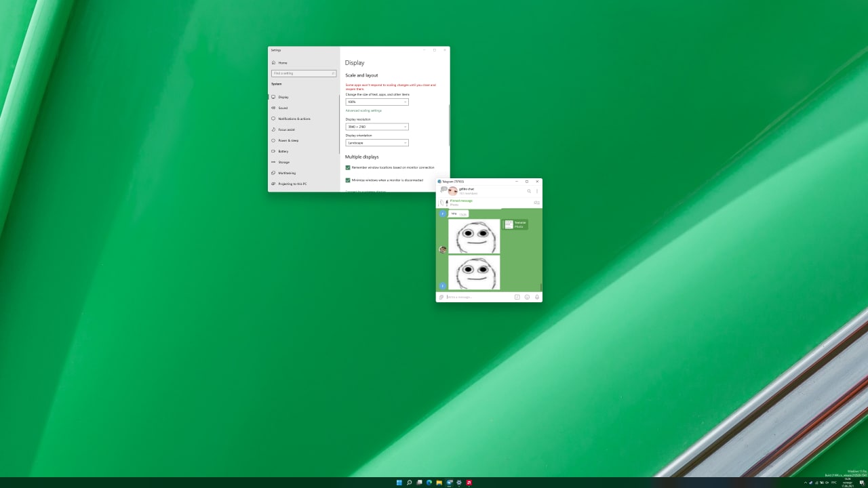
Task: Click the Telegram chat scrollbar
Action: tap(540, 287)
